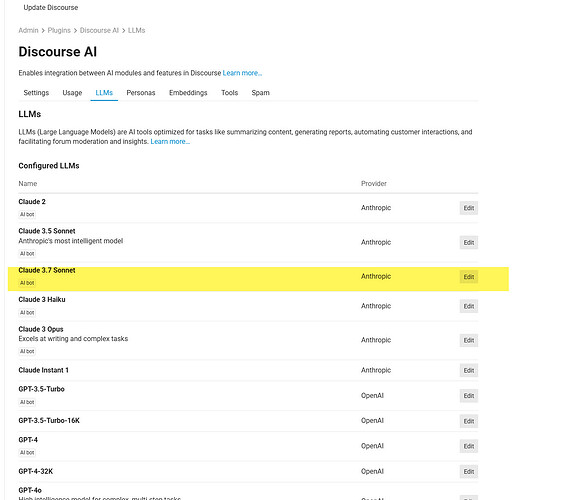The width and height of the screenshot is (578, 500).
Task: Edit the Claude Instant 1 model
Action: coord(469,370)
